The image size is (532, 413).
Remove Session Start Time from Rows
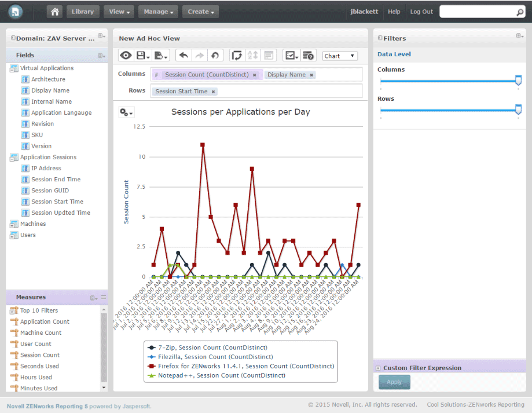213,92
